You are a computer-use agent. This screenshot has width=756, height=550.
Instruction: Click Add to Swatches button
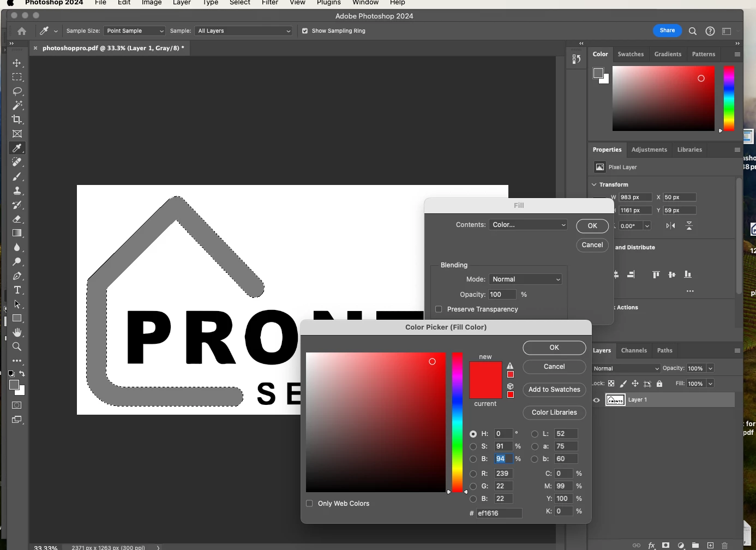554,390
